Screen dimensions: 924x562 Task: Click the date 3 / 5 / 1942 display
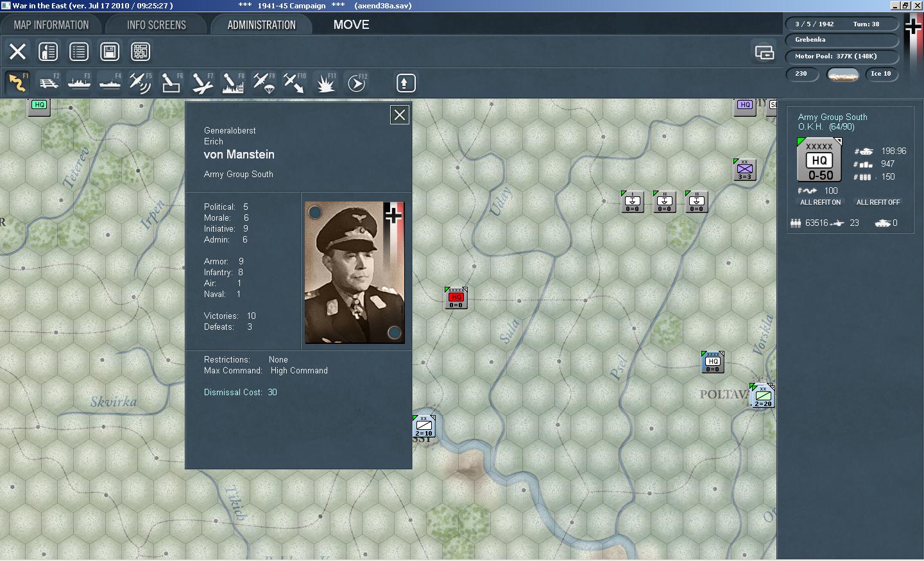point(814,24)
